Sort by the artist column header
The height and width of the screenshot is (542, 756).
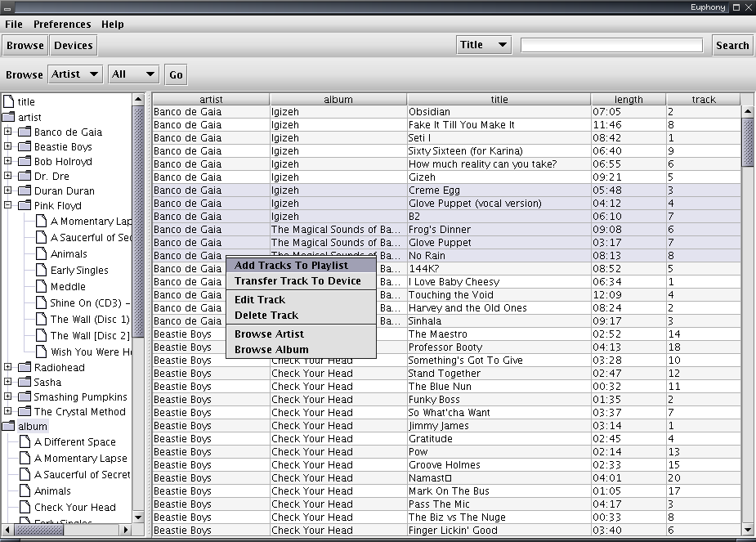click(211, 100)
